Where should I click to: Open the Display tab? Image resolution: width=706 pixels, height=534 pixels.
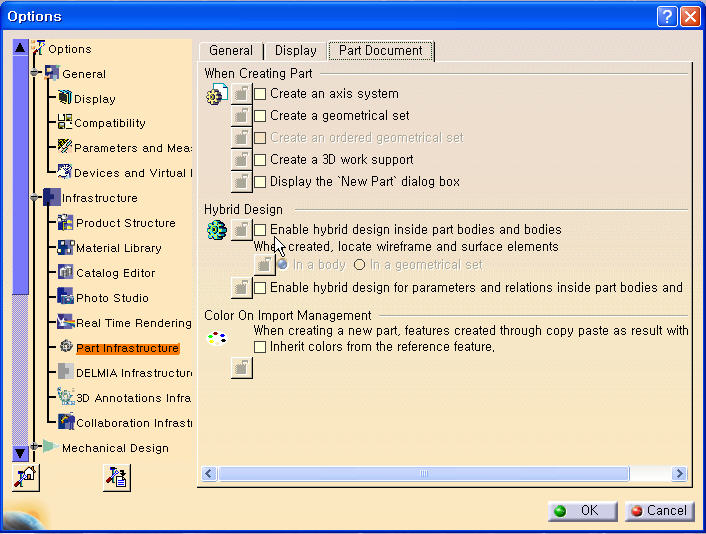[x=295, y=50]
